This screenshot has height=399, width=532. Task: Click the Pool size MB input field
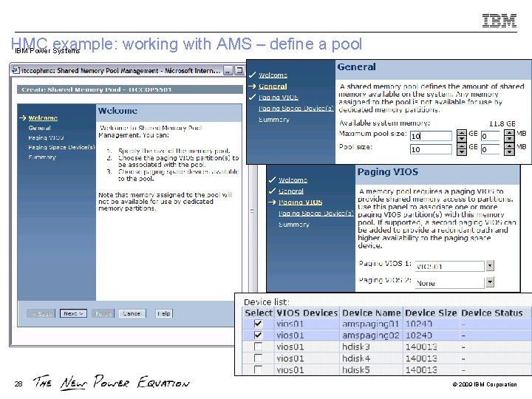(491, 149)
